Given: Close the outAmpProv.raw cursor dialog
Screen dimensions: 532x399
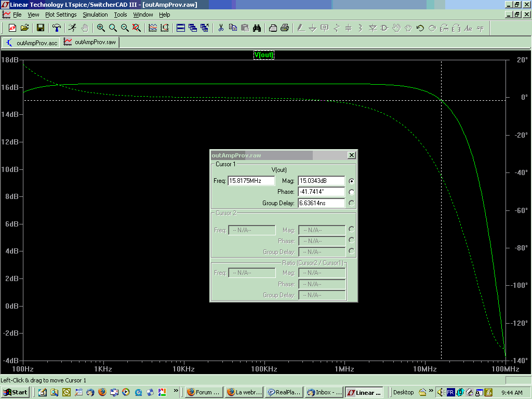Looking at the screenshot, I should point(351,155).
